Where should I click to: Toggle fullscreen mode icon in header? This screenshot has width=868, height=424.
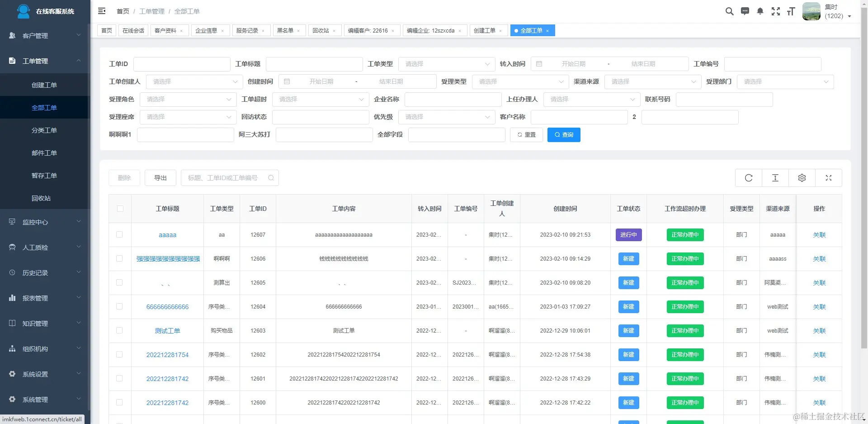pyautogui.click(x=776, y=11)
